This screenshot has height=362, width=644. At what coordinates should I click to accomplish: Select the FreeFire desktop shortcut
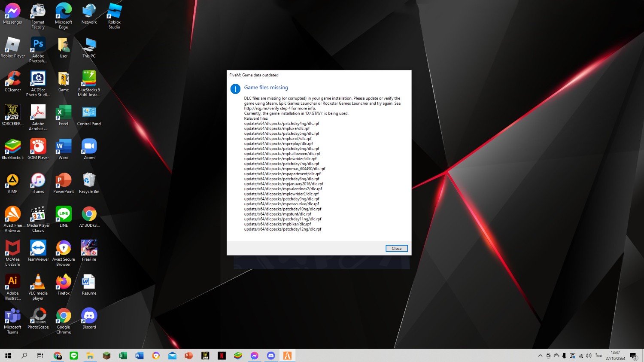[89, 252]
